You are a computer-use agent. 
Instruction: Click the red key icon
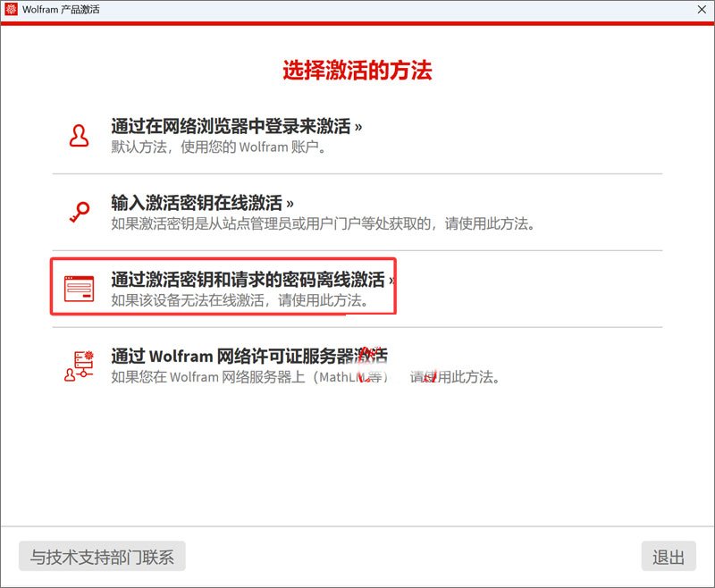click(x=80, y=212)
